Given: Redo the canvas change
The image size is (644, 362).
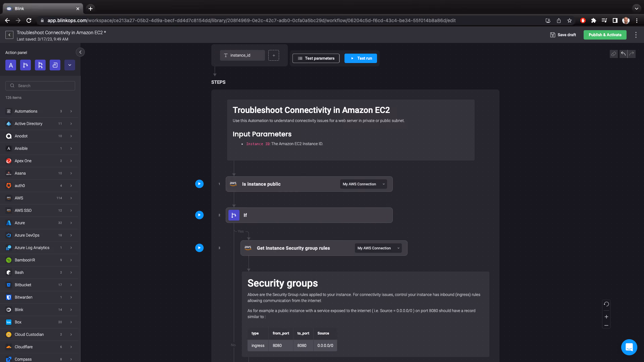Looking at the screenshot, I should 632,54.
